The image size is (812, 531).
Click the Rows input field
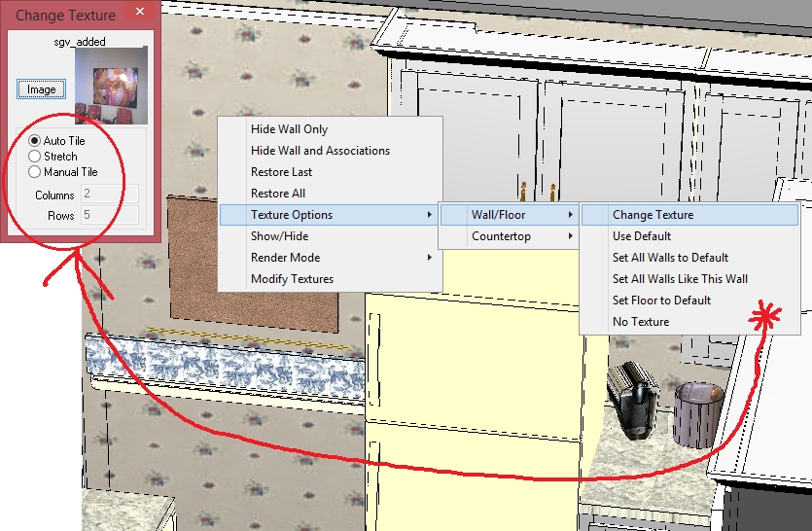pos(109,215)
